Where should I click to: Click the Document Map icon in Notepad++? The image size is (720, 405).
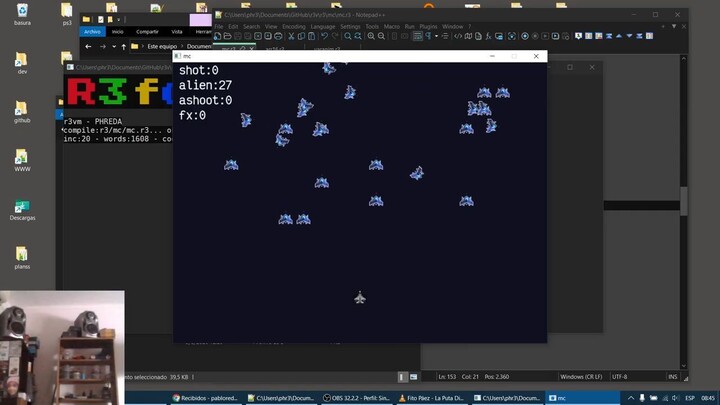point(468,36)
